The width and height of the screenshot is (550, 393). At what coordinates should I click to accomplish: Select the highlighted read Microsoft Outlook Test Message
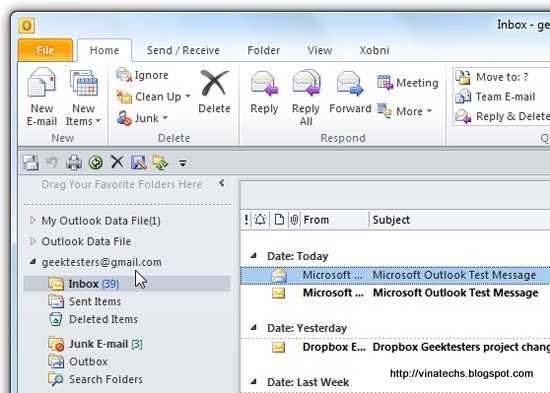(395, 275)
